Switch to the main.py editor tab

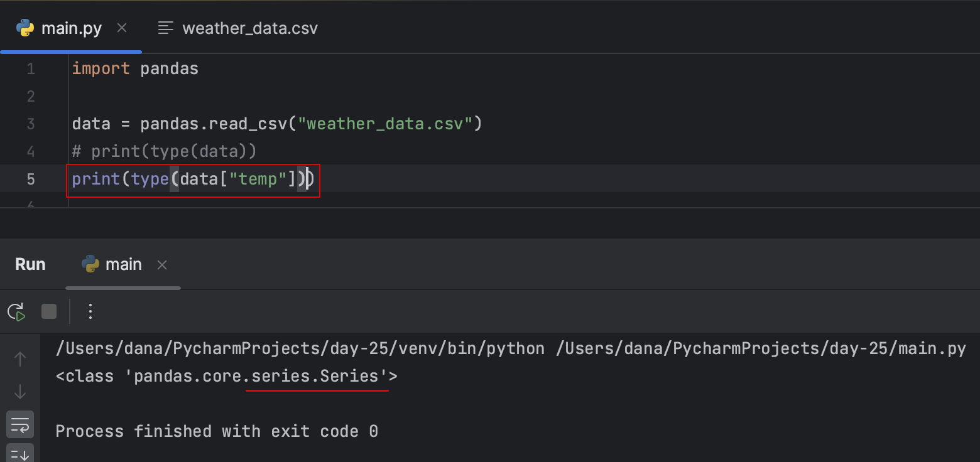[x=71, y=28]
